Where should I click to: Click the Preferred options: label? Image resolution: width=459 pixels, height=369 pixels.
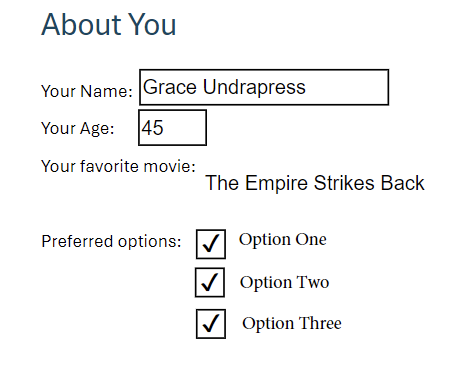click(x=111, y=241)
